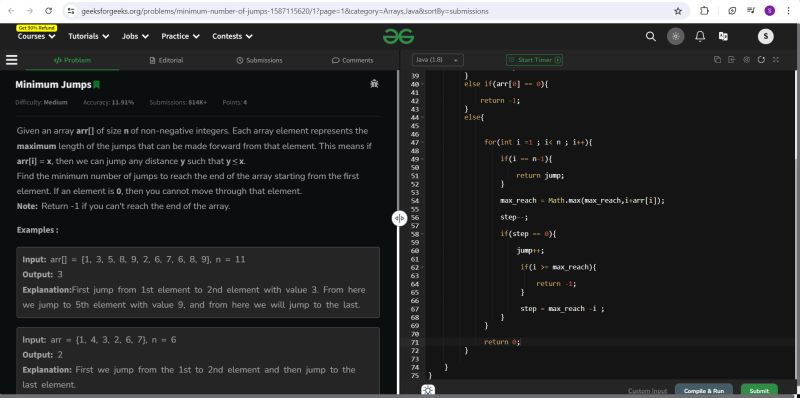Expand the Practice dropdown
This screenshot has width=800, height=398.
pyautogui.click(x=181, y=36)
